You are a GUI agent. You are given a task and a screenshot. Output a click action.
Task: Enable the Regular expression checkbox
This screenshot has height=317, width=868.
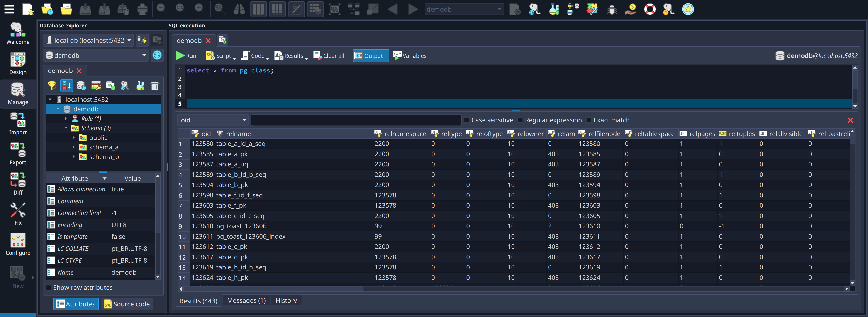pyautogui.click(x=521, y=120)
